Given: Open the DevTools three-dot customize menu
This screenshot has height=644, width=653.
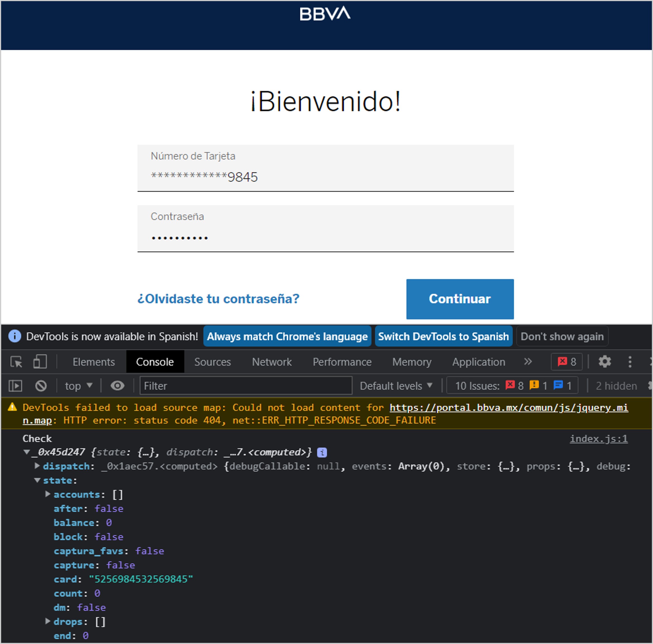Looking at the screenshot, I should [x=630, y=361].
